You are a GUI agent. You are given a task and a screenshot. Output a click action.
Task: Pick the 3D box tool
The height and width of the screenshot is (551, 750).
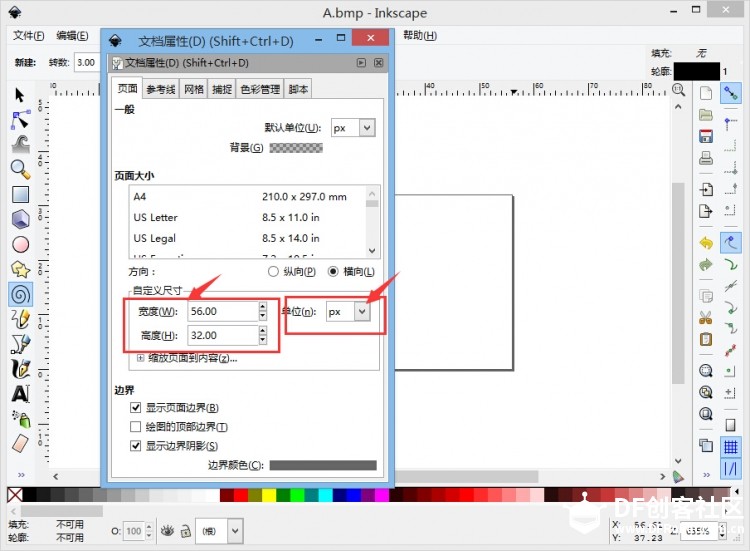coord(20,219)
